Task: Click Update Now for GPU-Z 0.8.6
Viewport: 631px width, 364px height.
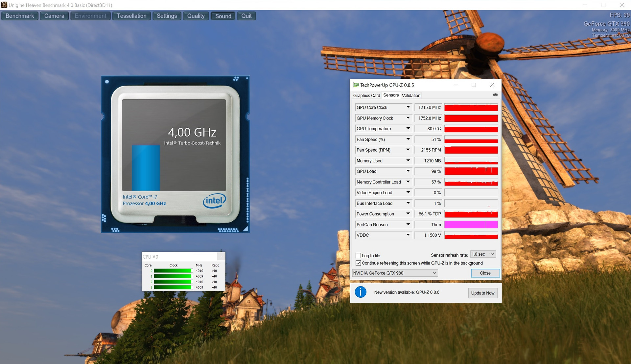Action: pos(482,293)
